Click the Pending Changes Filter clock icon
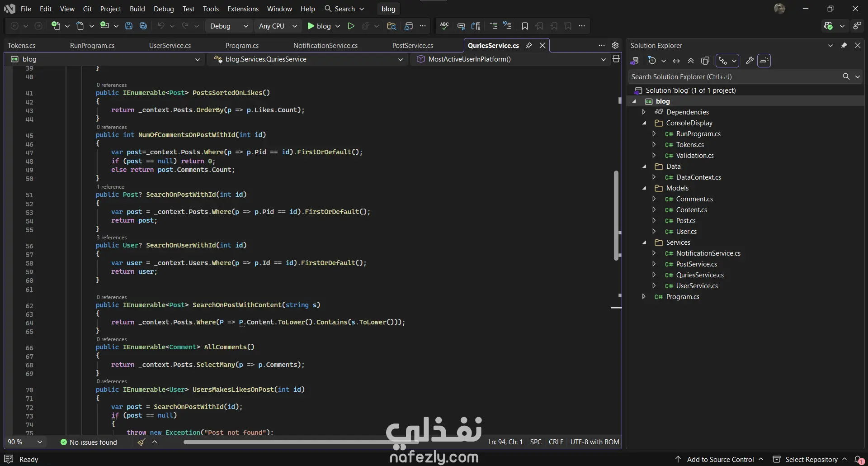The width and height of the screenshot is (868, 466). [x=652, y=61]
